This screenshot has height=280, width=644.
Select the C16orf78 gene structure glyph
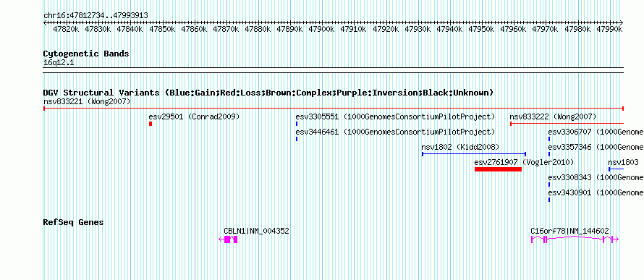[575, 239]
